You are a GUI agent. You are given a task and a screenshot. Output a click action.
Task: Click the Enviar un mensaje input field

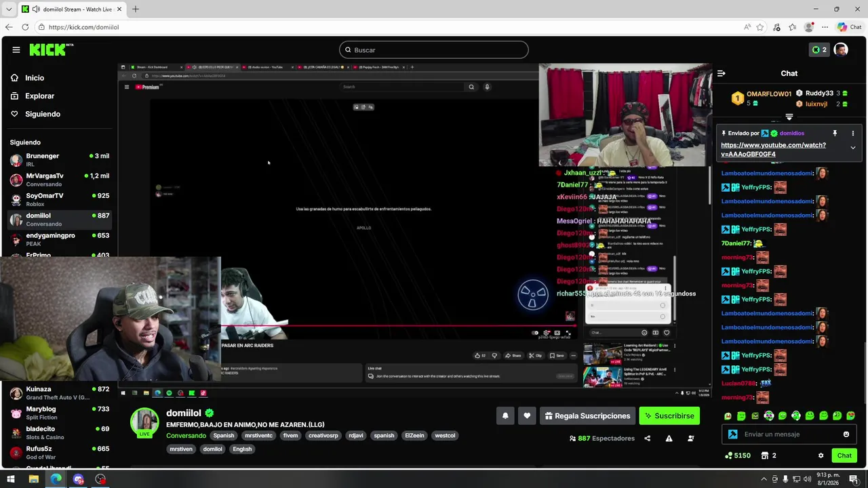point(790,434)
